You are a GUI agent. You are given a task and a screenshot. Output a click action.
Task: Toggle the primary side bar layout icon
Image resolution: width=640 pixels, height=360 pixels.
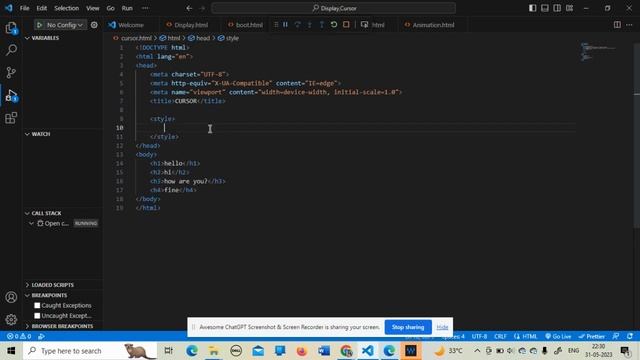[x=532, y=8]
